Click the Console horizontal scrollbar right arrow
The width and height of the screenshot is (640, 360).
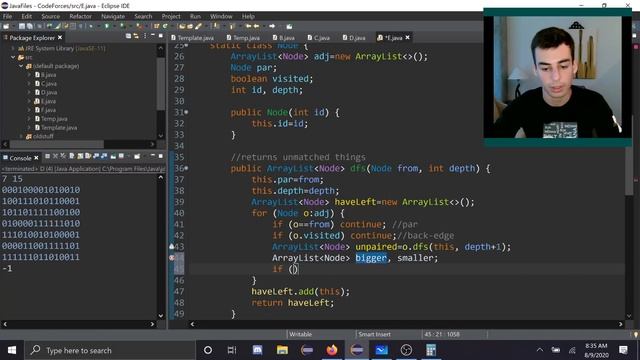click(152, 324)
